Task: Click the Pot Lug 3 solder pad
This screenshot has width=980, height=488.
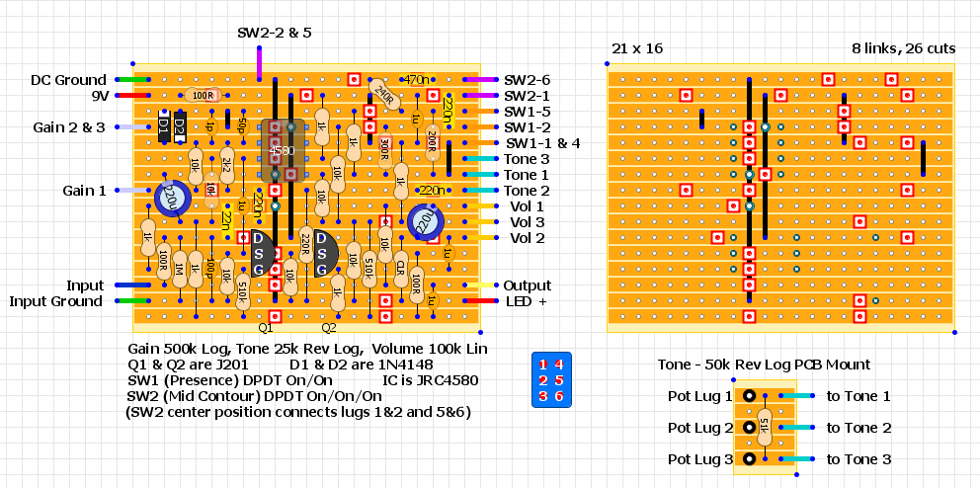Action: 750,459
